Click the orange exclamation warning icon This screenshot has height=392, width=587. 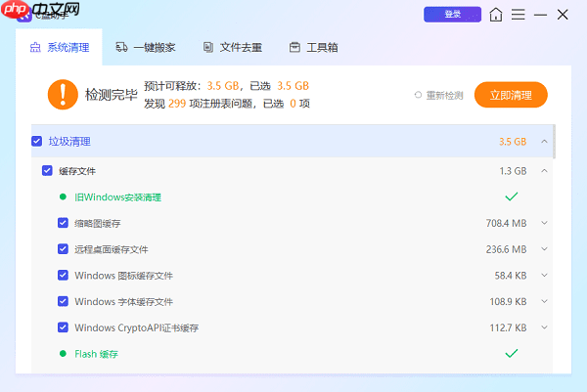62,95
